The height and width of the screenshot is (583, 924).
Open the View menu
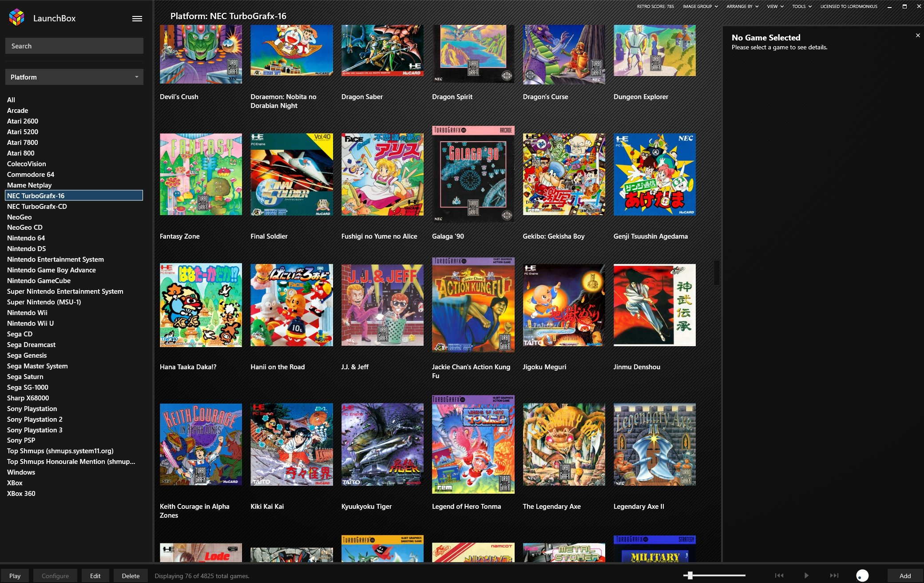click(775, 6)
